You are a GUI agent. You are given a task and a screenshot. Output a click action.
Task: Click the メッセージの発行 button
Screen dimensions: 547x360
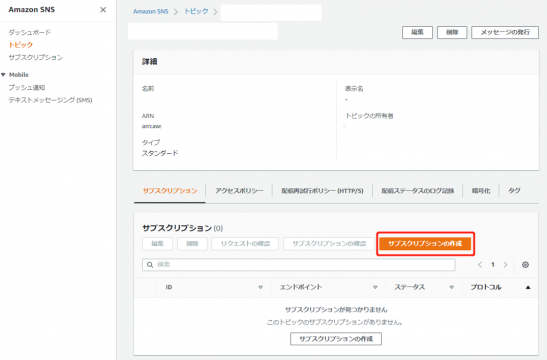coord(505,32)
